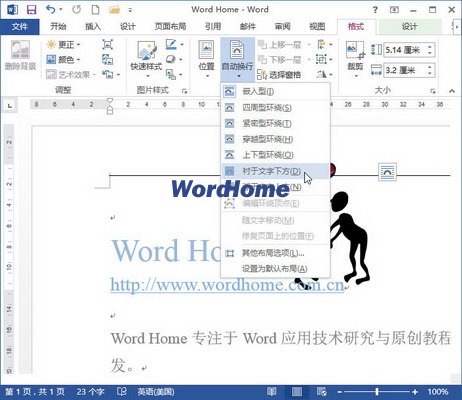This screenshot has width=462, height=400.
Task: Click Compress Pictures icon
Action: point(107,44)
